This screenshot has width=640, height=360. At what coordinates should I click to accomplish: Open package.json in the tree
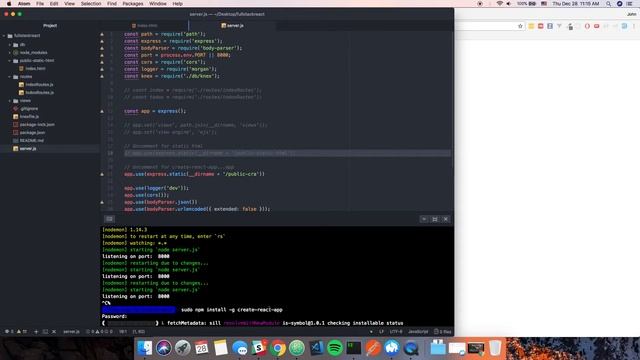point(32,133)
